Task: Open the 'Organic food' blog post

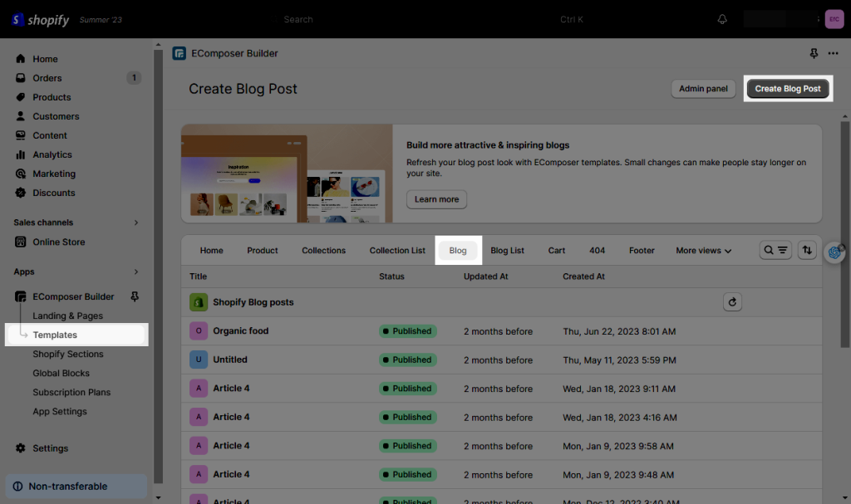Action: 240,331
